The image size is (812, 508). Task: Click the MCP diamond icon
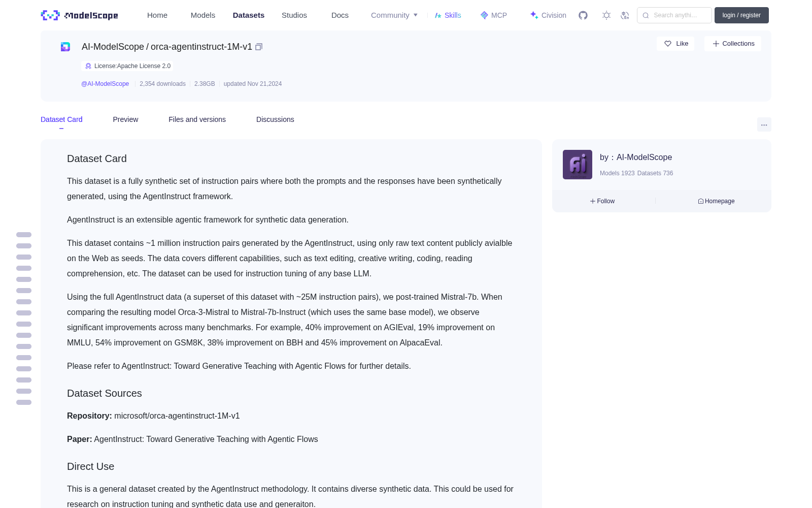(x=484, y=15)
